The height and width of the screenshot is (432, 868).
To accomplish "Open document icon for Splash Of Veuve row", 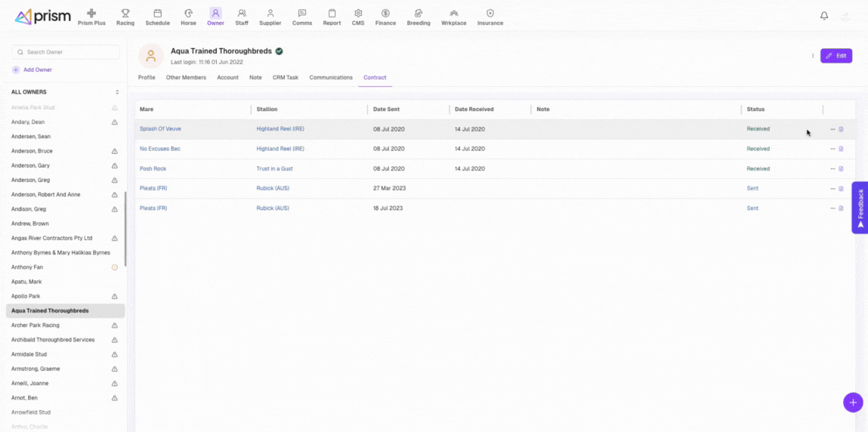I will (841, 129).
